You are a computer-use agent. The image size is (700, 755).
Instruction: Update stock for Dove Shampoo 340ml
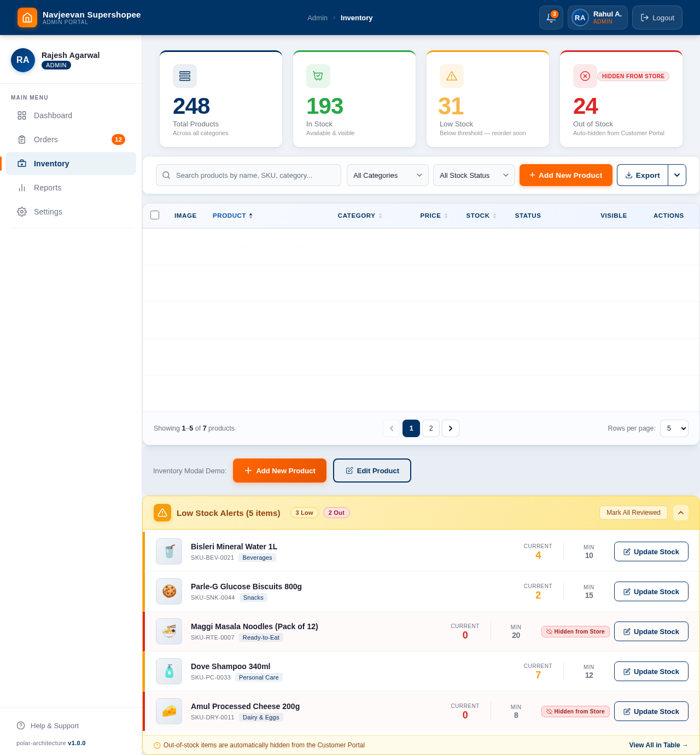click(x=651, y=671)
